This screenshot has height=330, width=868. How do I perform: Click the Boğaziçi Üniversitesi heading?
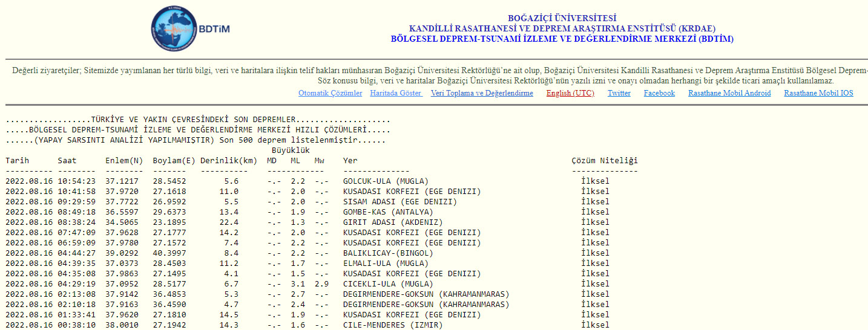pos(562,18)
